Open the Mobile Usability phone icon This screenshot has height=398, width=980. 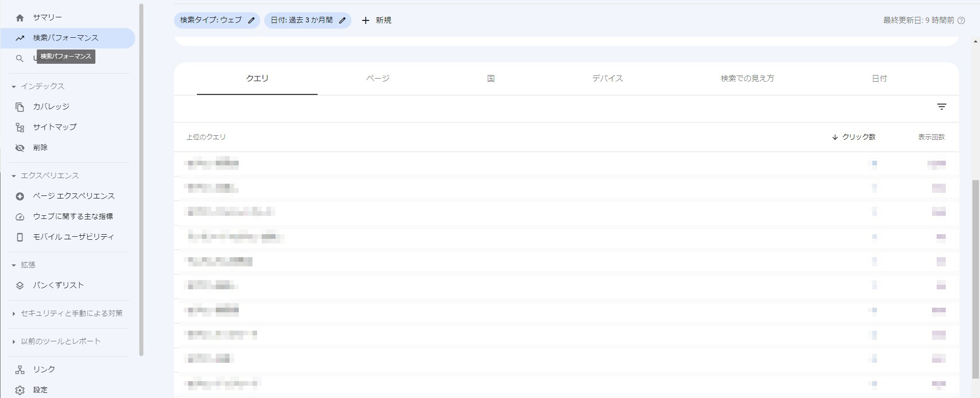[x=20, y=237]
